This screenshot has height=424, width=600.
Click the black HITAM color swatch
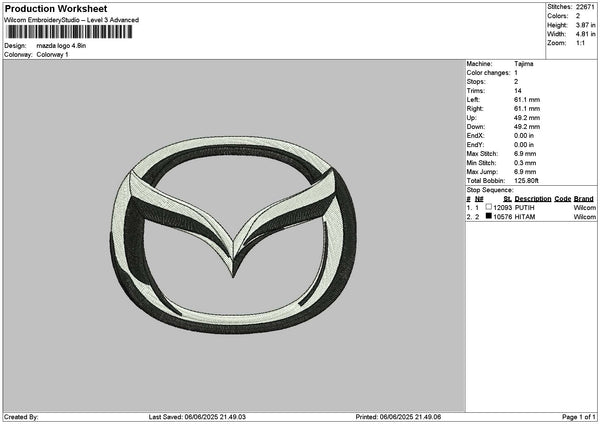coord(488,216)
